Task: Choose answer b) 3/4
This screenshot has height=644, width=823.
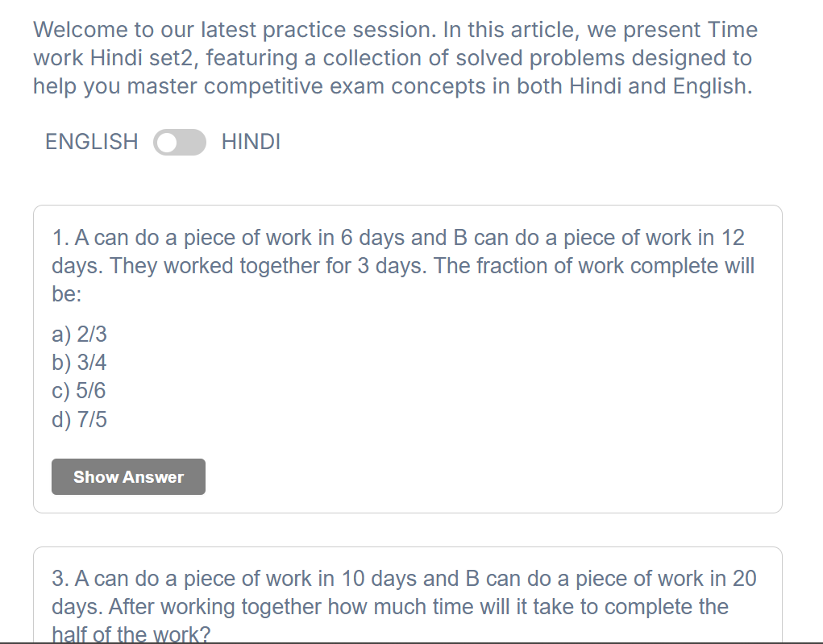Action: pos(80,363)
